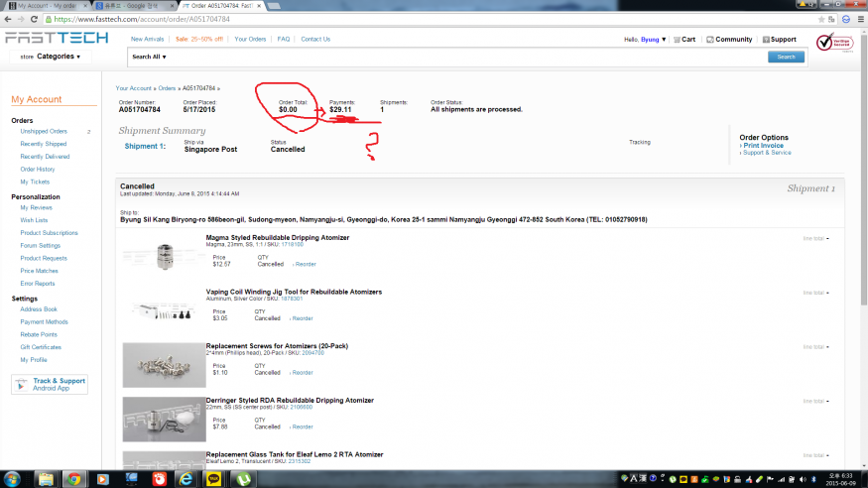The height and width of the screenshot is (488, 868).
Task: Open KakaoTalk from the taskbar
Action: pos(213,479)
